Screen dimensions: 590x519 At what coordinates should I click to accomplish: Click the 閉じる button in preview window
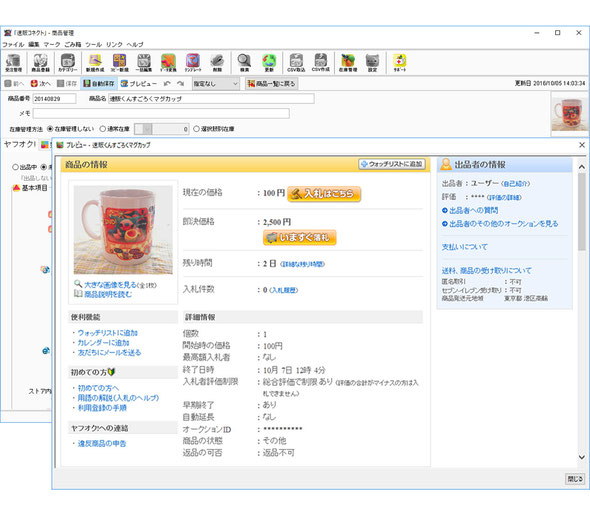pyautogui.click(x=575, y=479)
